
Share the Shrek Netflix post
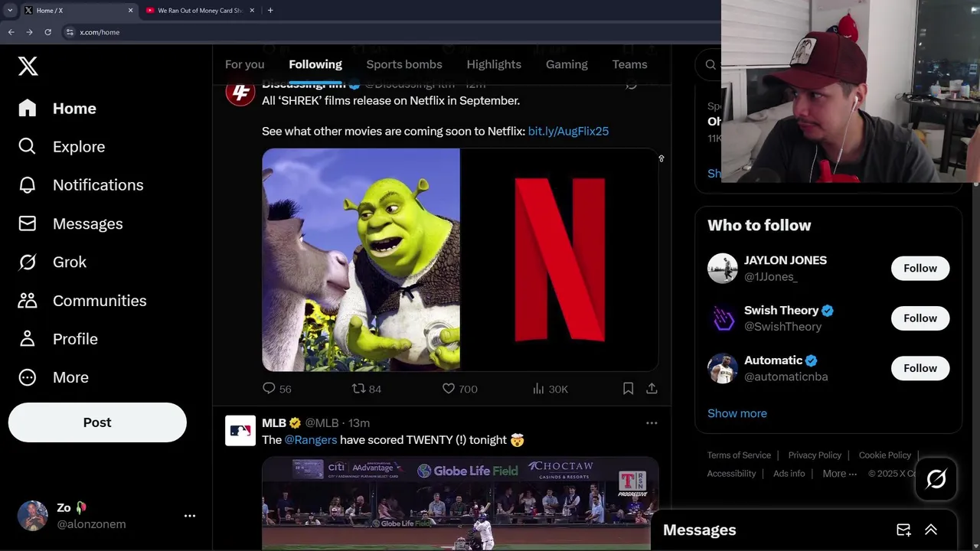point(652,389)
